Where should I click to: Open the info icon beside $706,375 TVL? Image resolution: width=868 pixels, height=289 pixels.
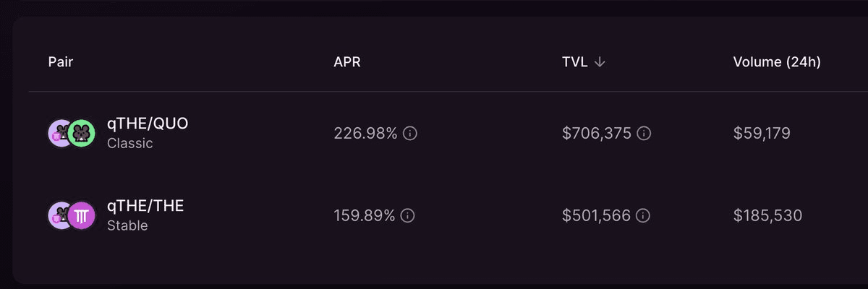pos(643,134)
